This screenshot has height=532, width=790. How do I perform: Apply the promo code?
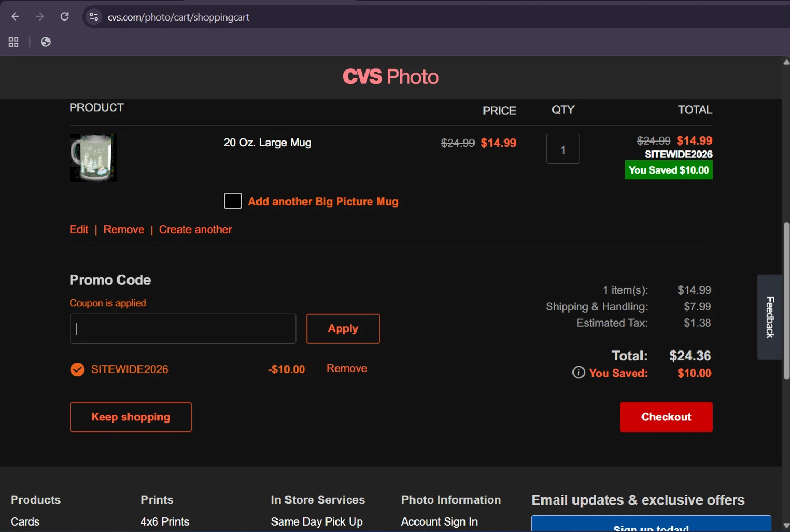pos(343,328)
